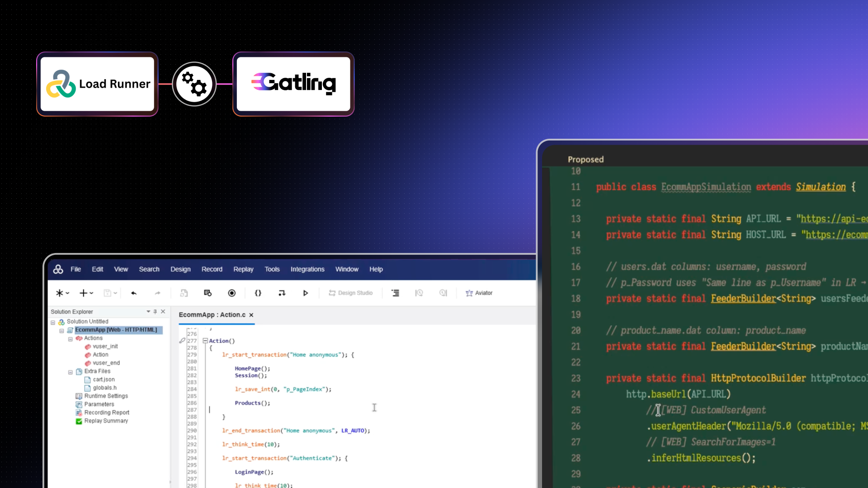The height and width of the screenshot is (488, 868).
Task: Click the curly braces parameter icon
Action: point(258,293)
